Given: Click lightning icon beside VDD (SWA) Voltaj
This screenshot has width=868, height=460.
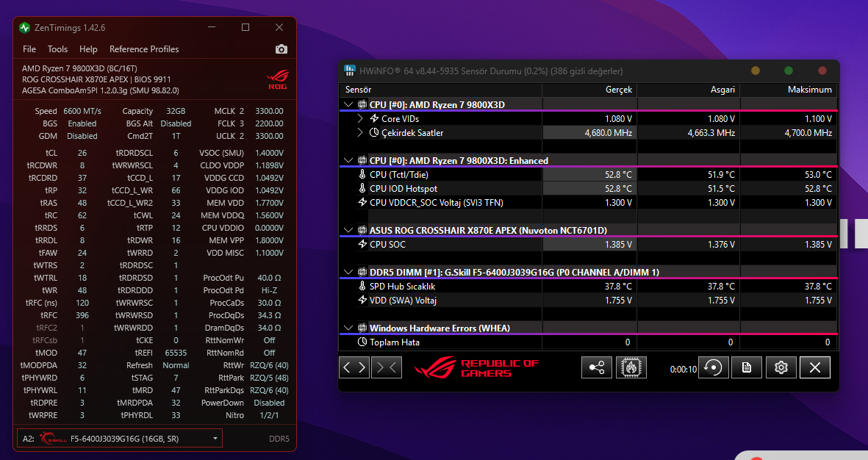Looking at the screenshot, I should (x=362, y=300).
